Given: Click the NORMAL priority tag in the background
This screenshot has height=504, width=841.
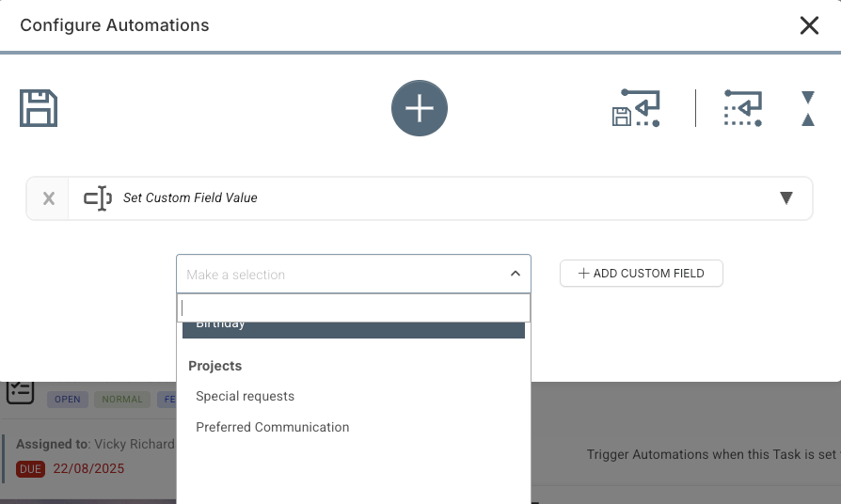Looking at the screenshot, I should pyautogui.click(x=122, y=399).
